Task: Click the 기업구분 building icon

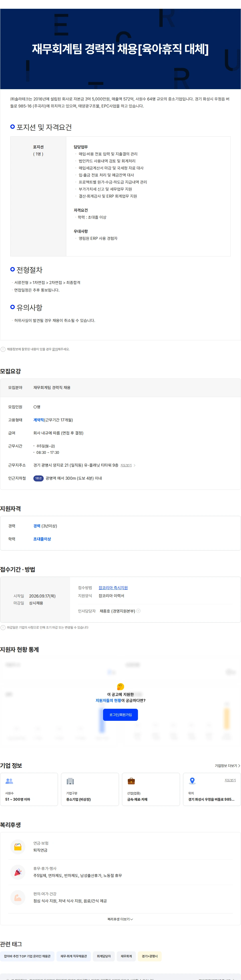Action: pyautogui.click(x=70, y=781)
